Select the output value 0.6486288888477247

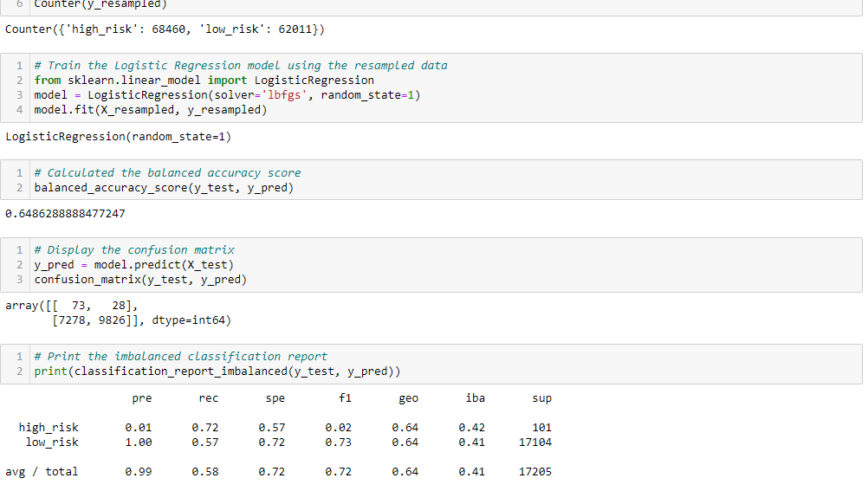(x=65, y=214)
